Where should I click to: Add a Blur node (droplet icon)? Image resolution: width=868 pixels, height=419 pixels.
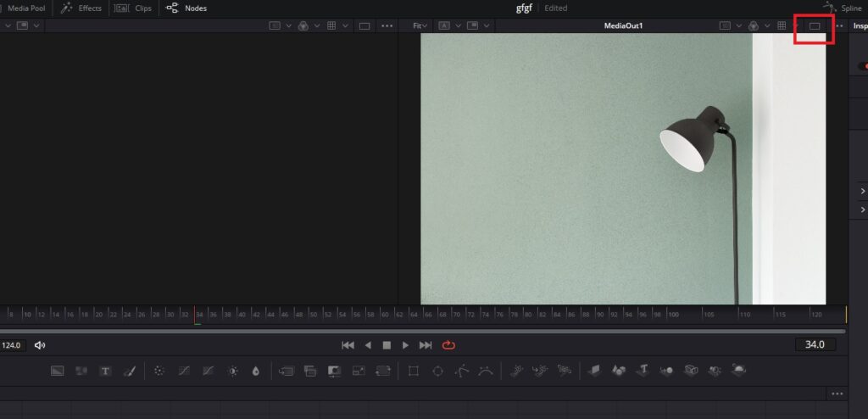click(256, 371)
